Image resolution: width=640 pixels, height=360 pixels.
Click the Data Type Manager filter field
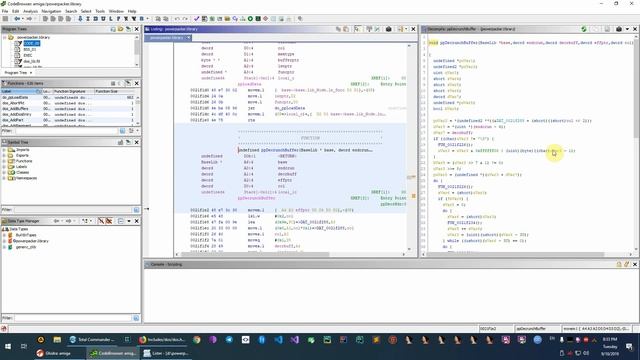click(73, 318)
